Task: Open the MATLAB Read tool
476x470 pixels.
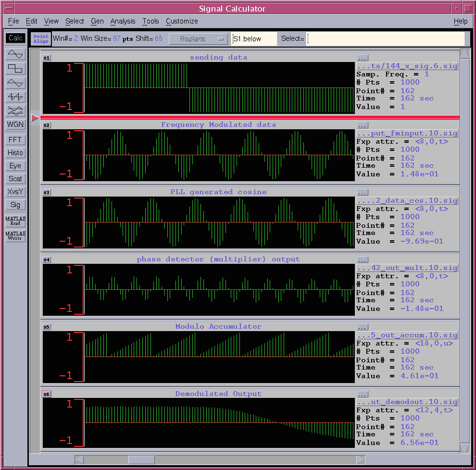Action: [15, 221]
